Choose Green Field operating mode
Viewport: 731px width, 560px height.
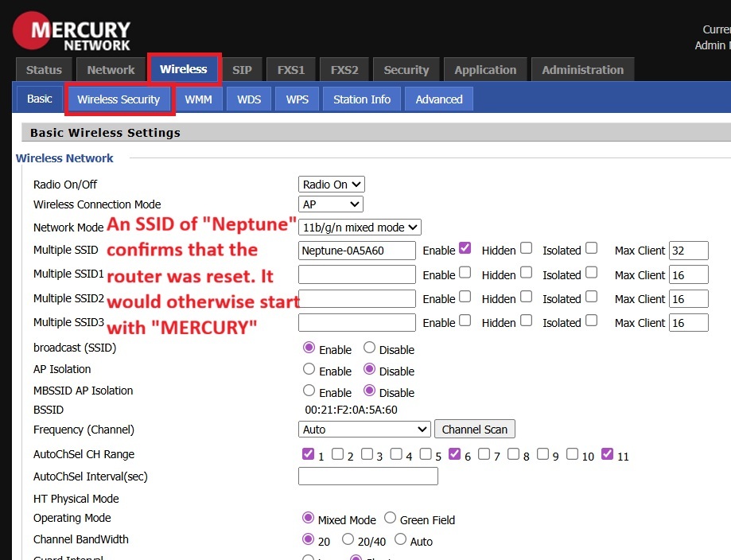coord(390,518)
